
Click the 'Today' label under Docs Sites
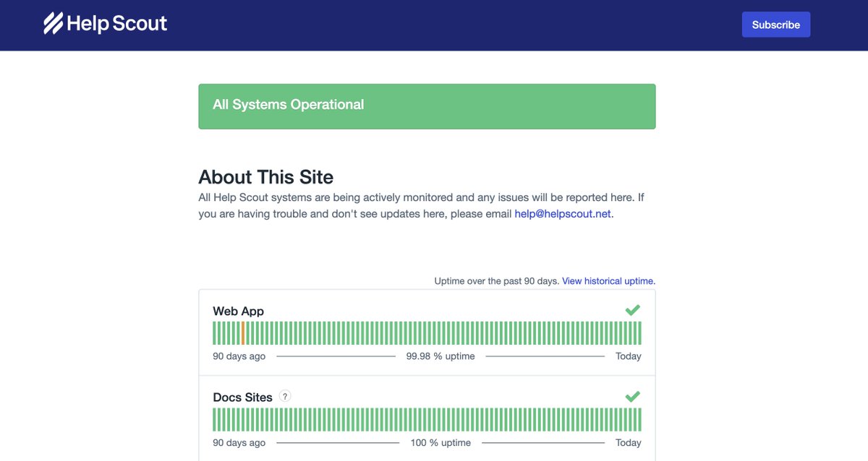629,442
